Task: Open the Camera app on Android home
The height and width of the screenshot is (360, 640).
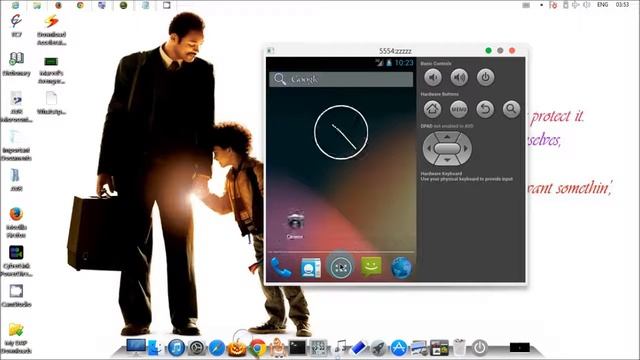Action: click(x=295, y=225)
